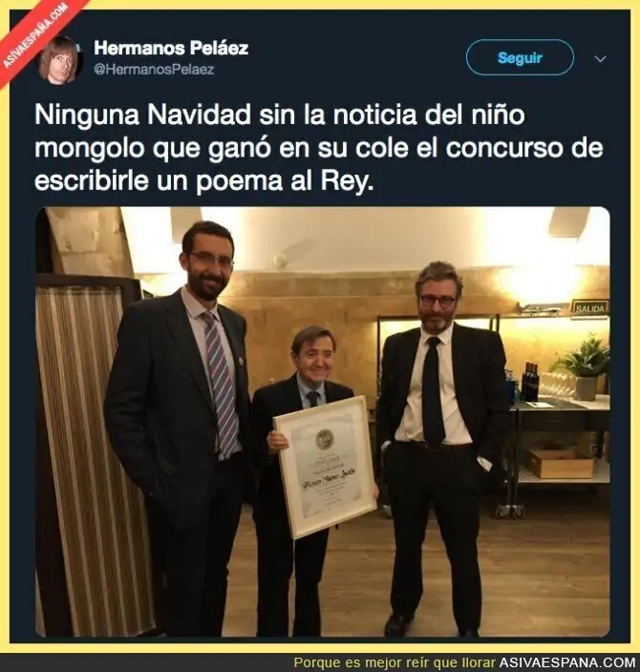Select the tweet text about Navidad
The height and width of the screenshot is (672, 640).
coord(319,148)
